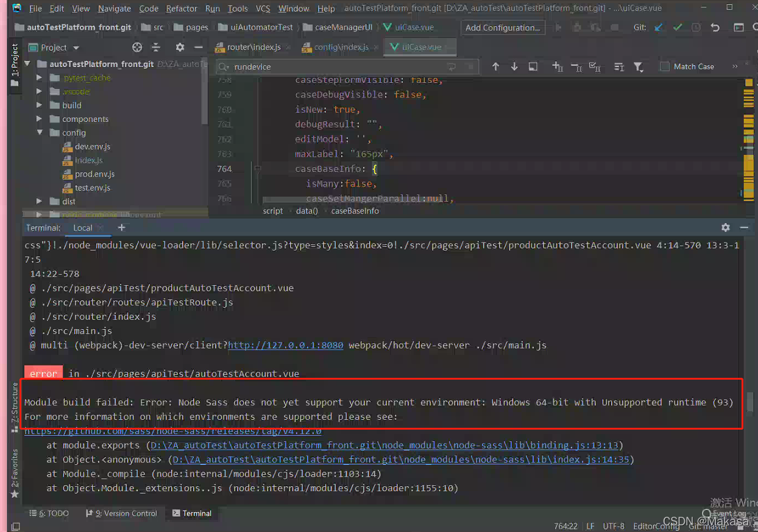The image size is (758, 532).
Task: Open http://127.0.0.1:8080 link in terminal
Action: 286,345
